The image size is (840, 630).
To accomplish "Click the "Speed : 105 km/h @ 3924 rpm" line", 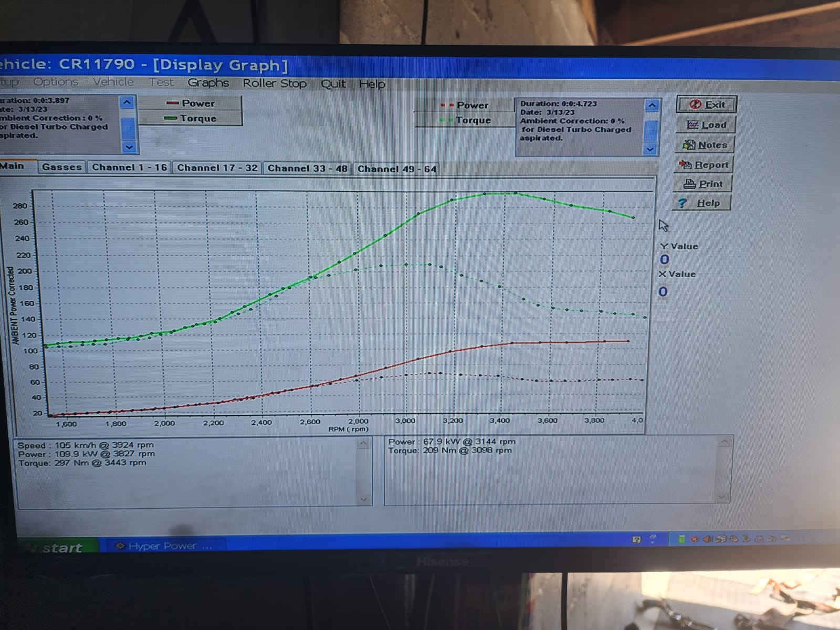I will point(86,445).
